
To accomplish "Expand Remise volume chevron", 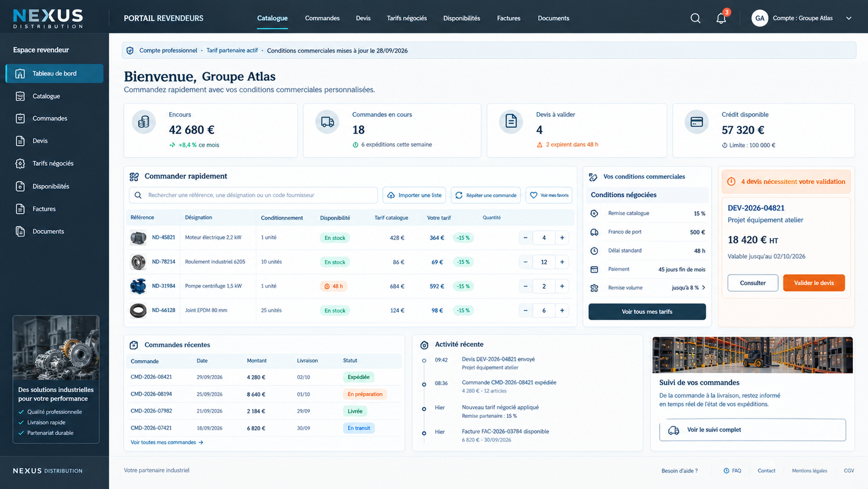I will [704, 288].
